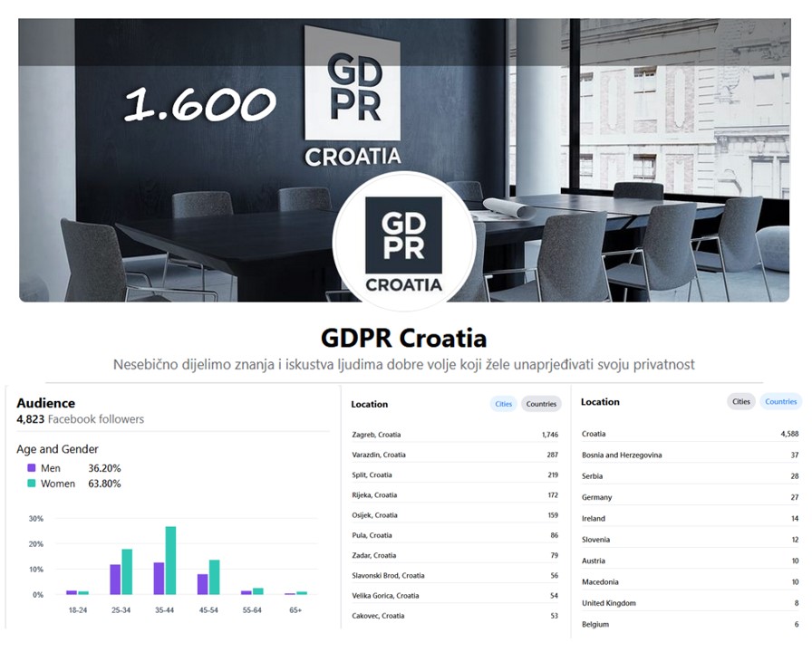Click the Women bar for ages 35-44

(x=170, y=561)
